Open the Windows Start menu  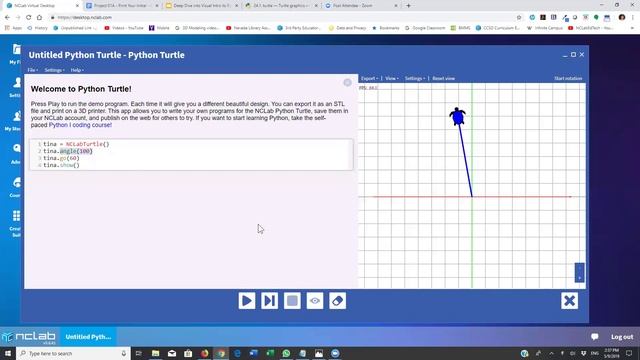point(7,353)
